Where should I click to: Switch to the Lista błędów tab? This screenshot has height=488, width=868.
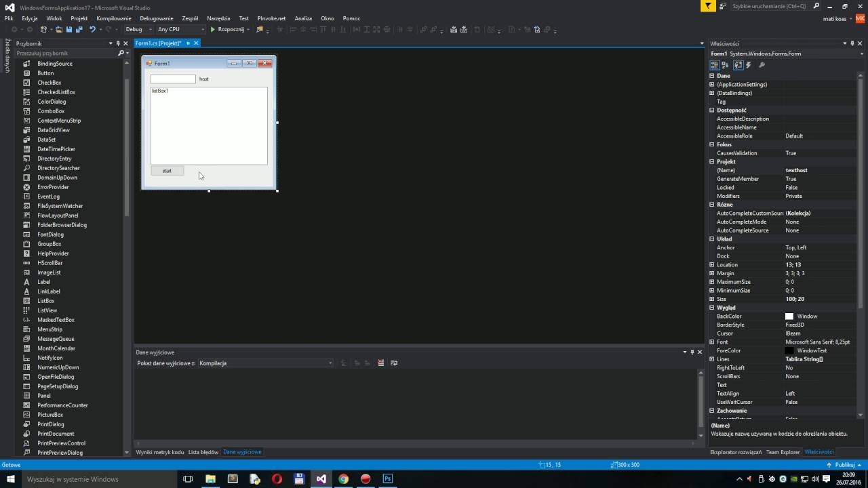point(203,452)
